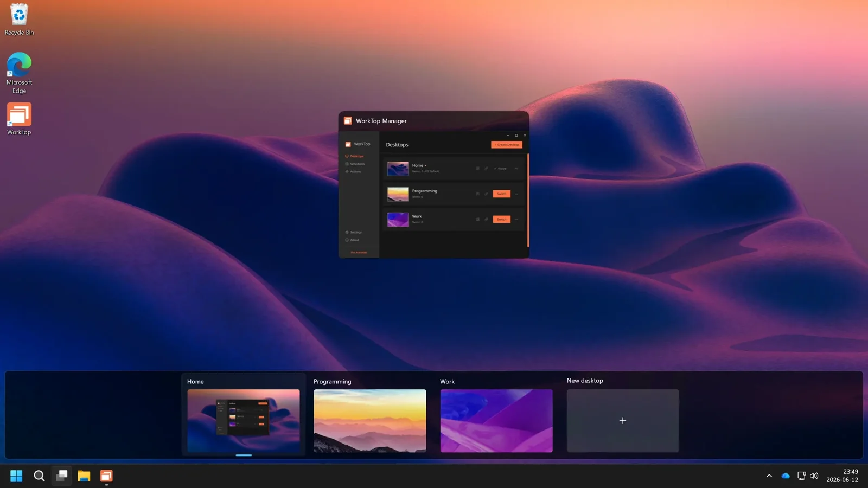Click the WorkTop Manager title bar icon

tap(348, 121)
